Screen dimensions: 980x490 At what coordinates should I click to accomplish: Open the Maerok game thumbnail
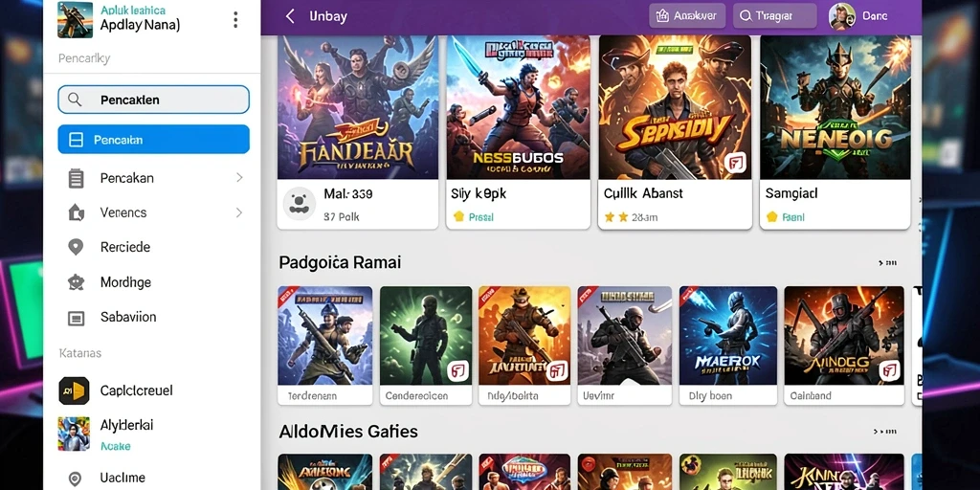[x=728, y=336]
